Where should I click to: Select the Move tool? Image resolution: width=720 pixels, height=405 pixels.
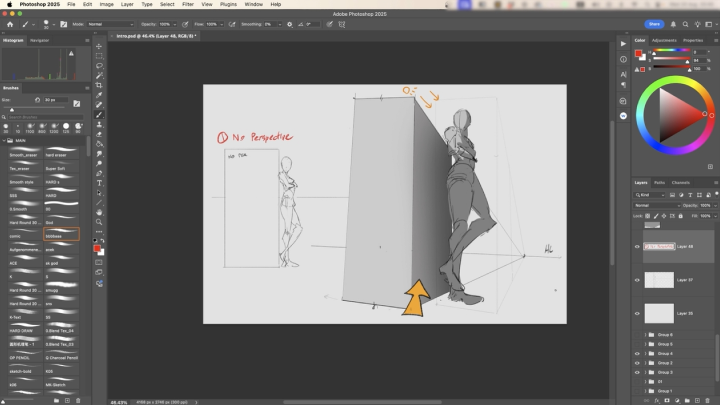click(x=99, y=46)
